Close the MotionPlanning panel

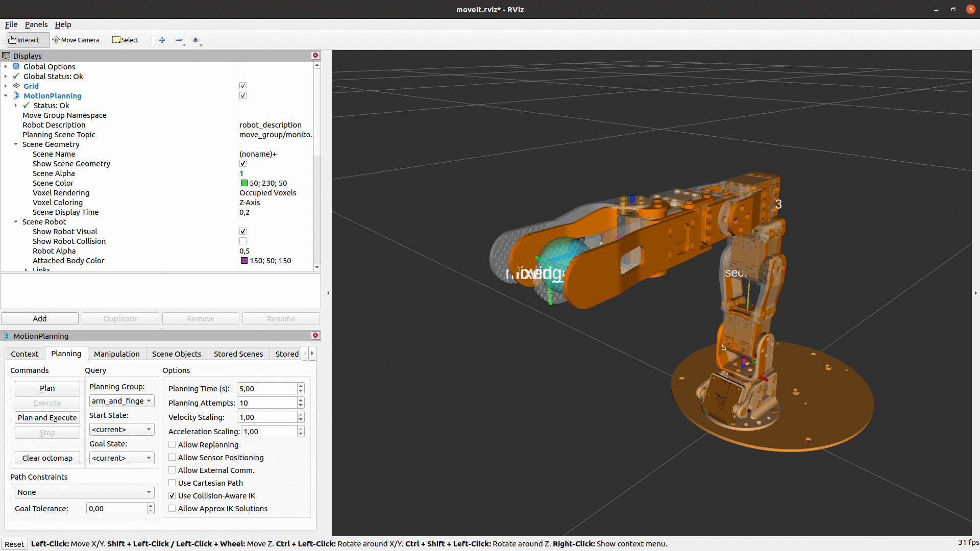click(315, 335)
